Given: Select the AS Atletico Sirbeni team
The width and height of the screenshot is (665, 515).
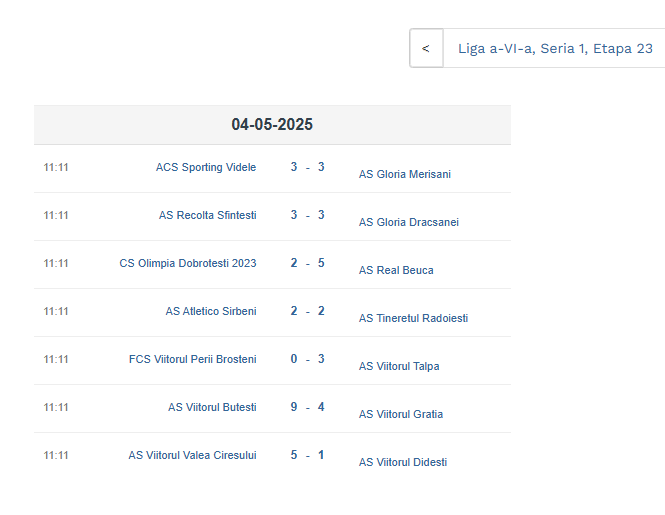Looking at the screenshot, I should click(x=211, y=311).
